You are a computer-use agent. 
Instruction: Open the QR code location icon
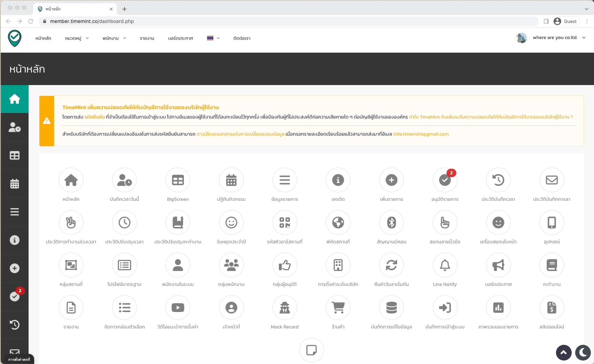[x=284, y=223]
